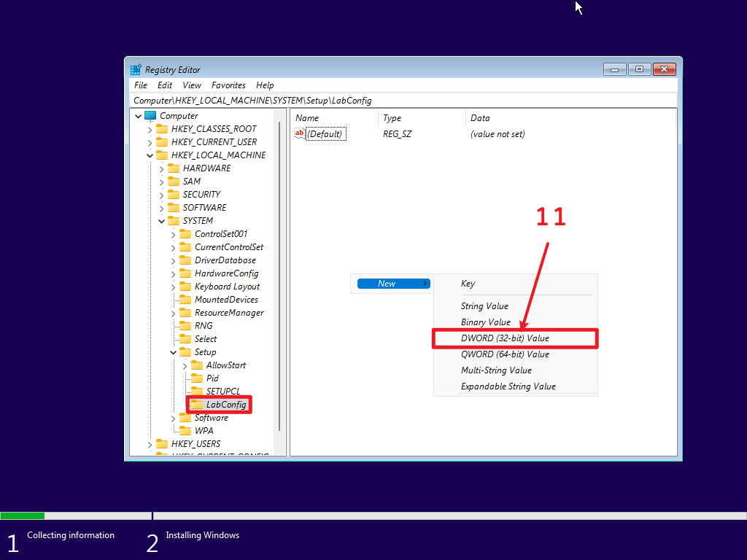
Task: Click the Name column header
Action: (307, 118)
